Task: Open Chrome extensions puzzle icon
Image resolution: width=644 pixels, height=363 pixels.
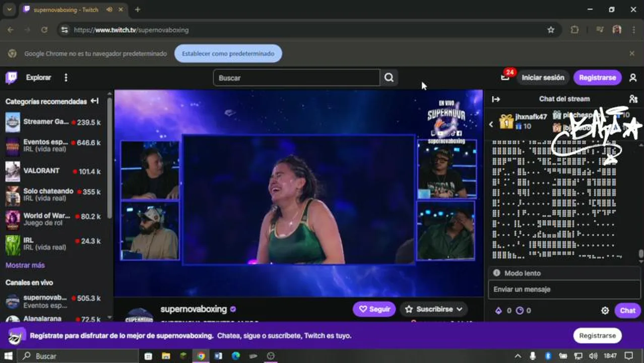Action: click(x=574, y=30)
